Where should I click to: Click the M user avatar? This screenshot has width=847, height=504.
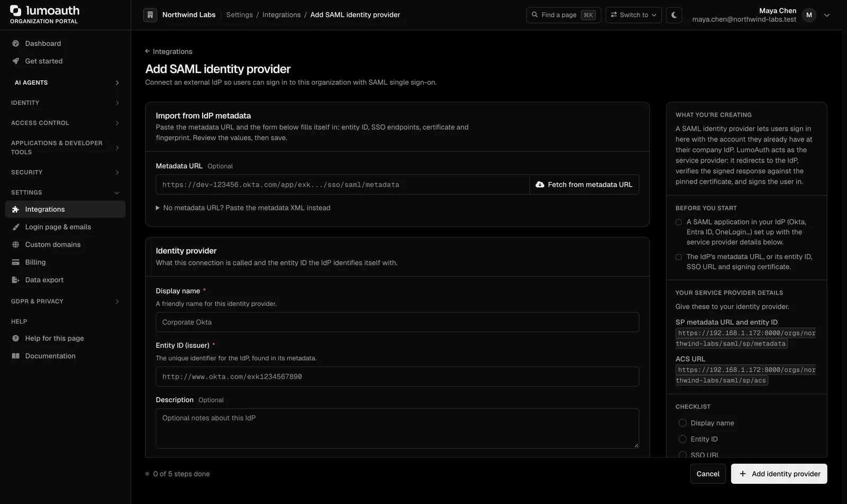coord(809,15)
